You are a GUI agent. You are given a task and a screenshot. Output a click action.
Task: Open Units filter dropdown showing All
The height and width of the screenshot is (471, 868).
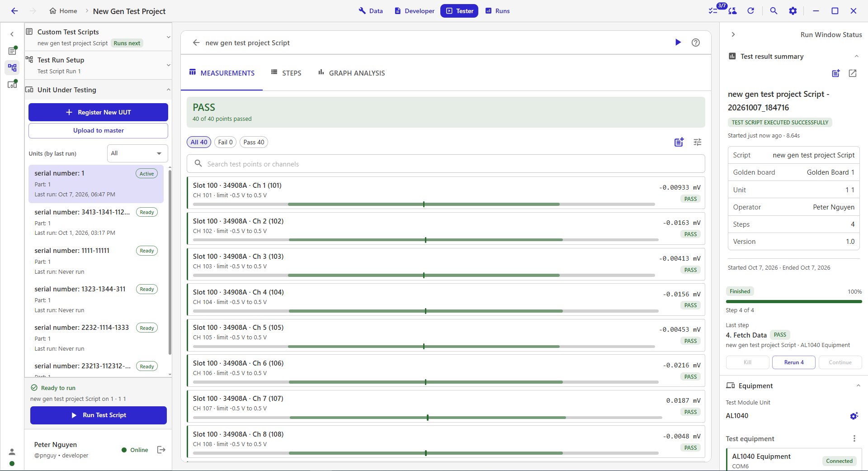pyautogui.click(x=137, y=153)
